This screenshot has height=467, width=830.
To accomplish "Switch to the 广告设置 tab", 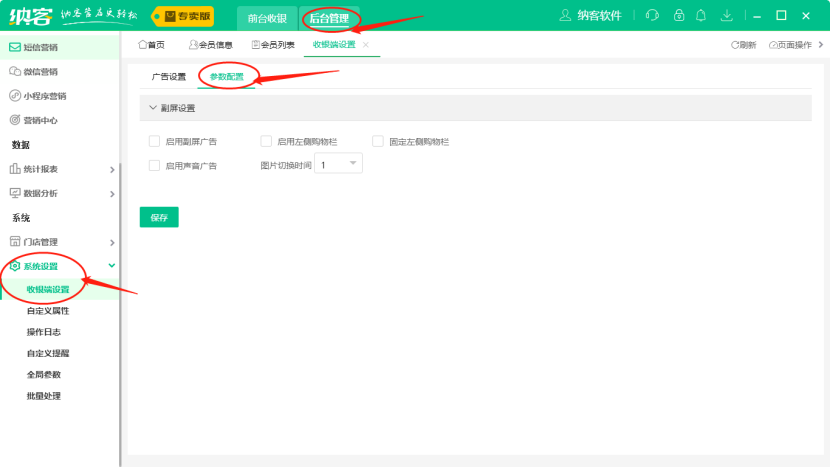I will 168,77.
